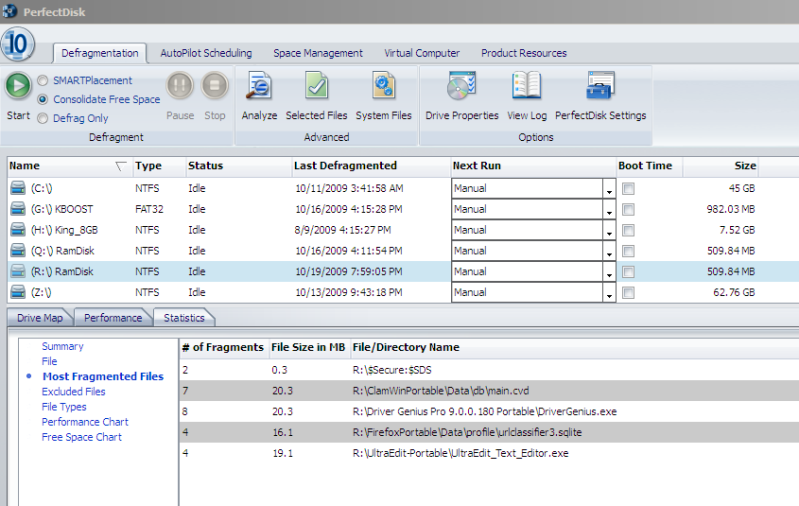Open the Virtual Computer tab
799x506 pixels.
point(422,53)
